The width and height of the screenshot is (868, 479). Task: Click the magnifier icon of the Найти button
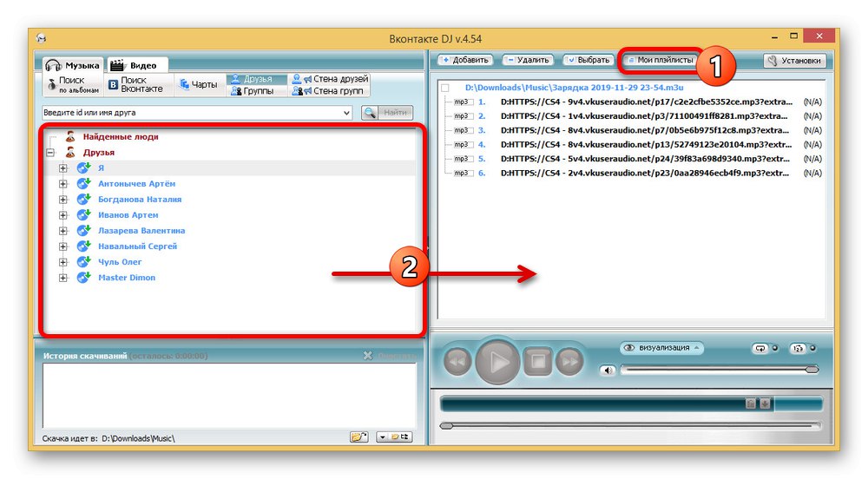point(370,112)
